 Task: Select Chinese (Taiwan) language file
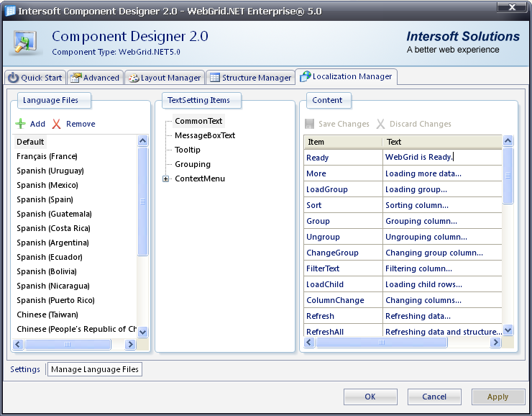47,315
